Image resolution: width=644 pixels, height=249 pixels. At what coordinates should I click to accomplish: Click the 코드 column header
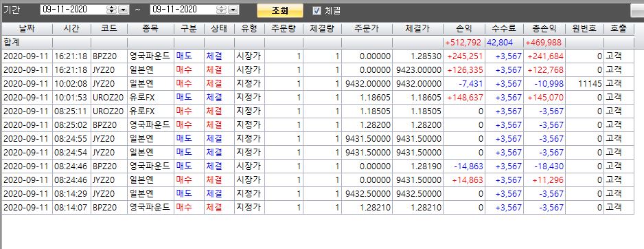[x=109, y=29]
